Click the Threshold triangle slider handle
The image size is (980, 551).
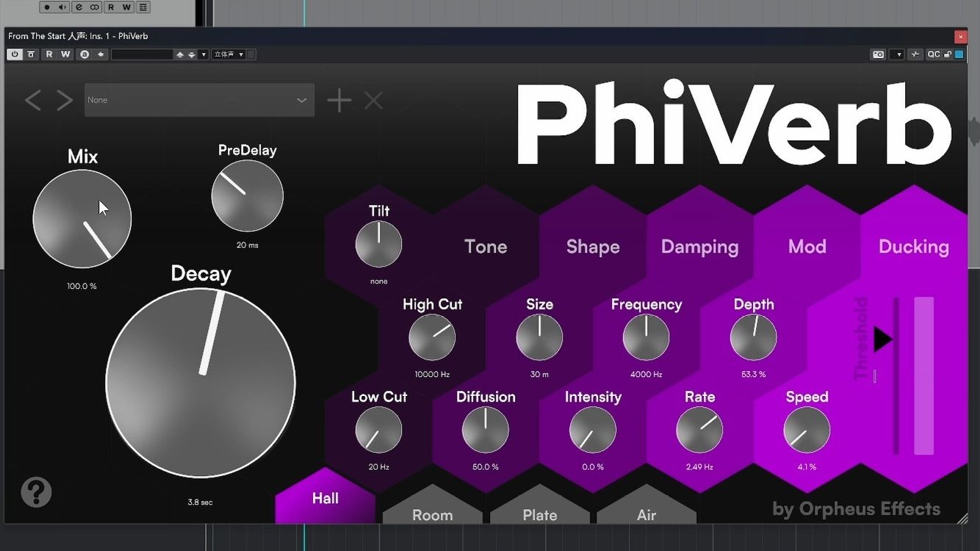pos(883,339)
